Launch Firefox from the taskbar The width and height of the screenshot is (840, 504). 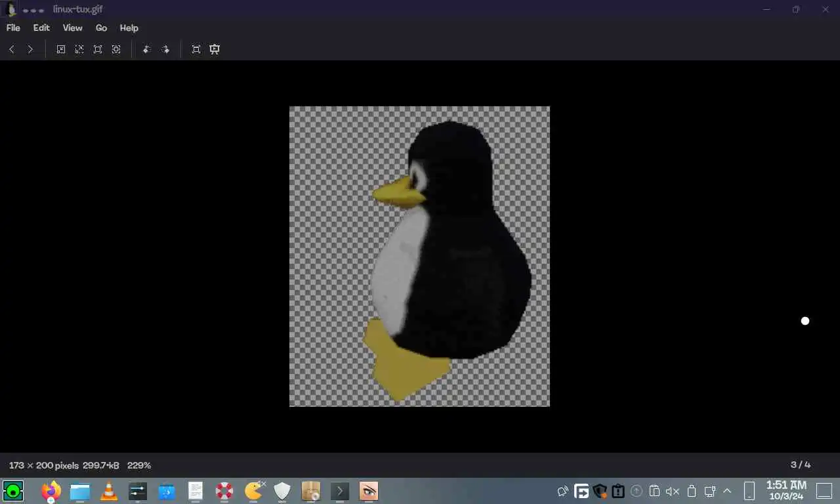[51, 491]
